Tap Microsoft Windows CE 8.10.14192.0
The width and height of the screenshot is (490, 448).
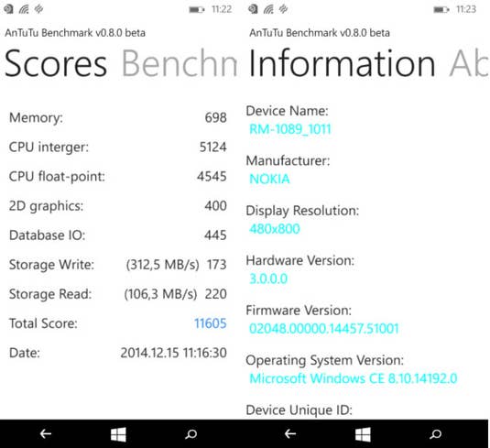pyautogui.click(x=354, y=378)
